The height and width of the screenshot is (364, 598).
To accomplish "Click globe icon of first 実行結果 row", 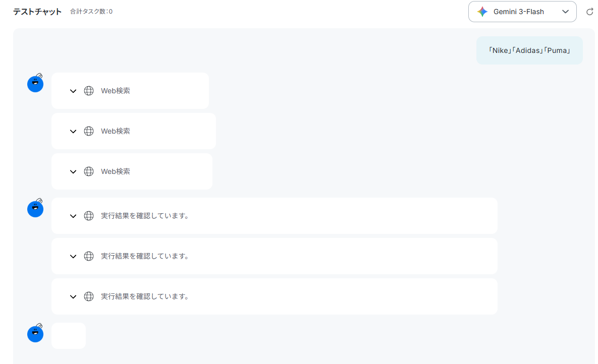I will pyautogui.click(x=89, y=216).
